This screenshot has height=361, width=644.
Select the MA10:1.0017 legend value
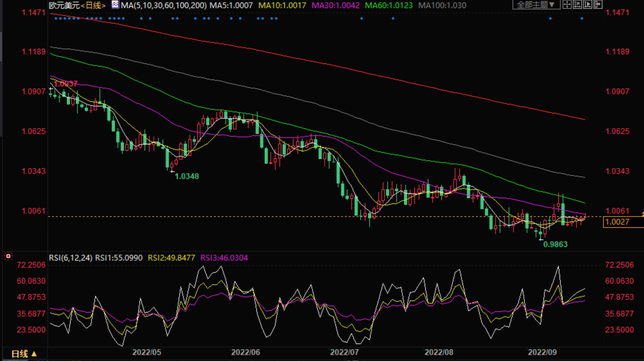282,5
